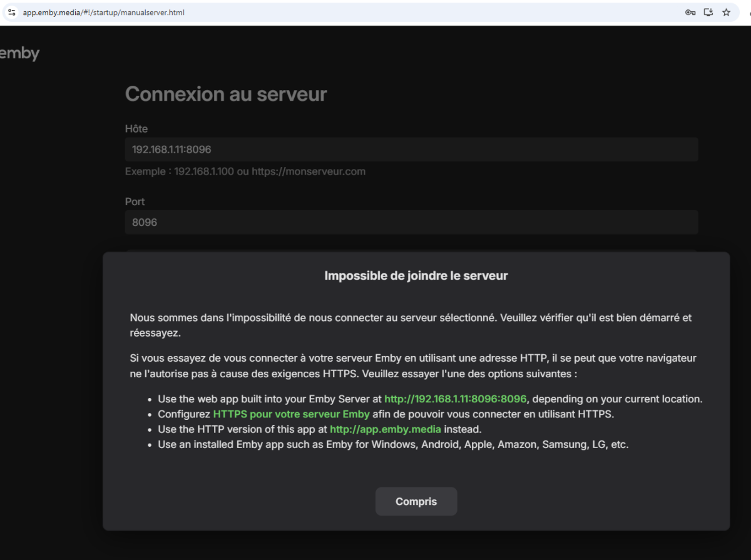Open the saved passwords key icon

point(690,13)
